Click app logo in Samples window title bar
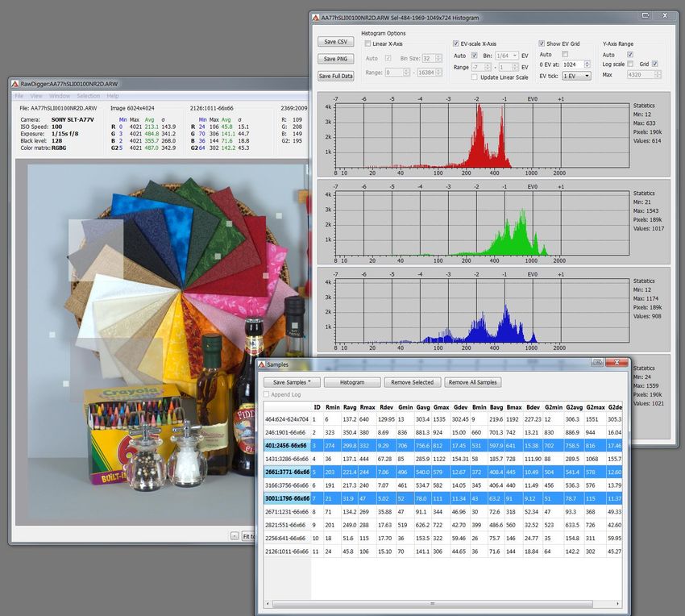Image resolution: width=685 pixels, height=616 pixels. tap(262, 364)
